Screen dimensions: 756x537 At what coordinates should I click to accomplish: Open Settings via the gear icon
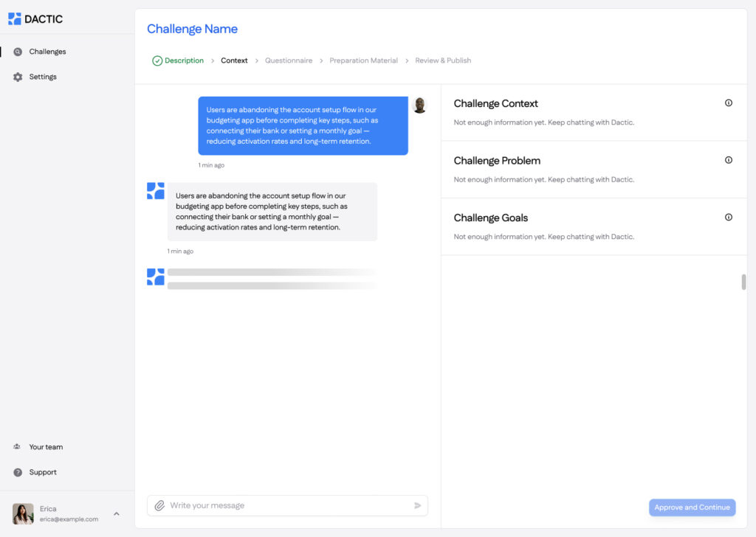click(x=18, y=77)
